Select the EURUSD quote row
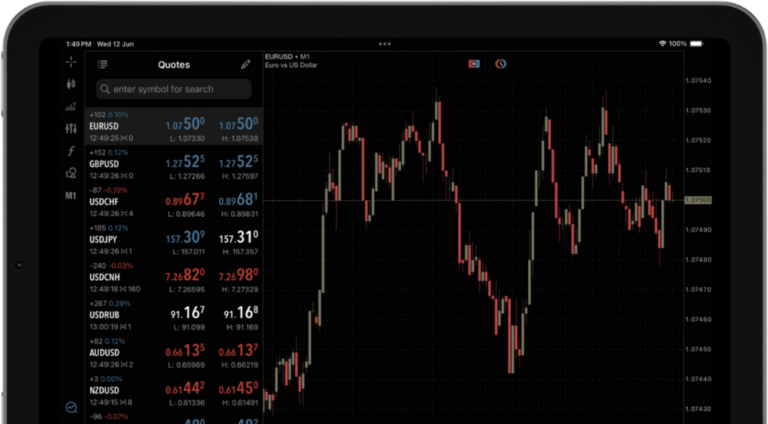This screenshot has height=424, width=768. [174, 126]
